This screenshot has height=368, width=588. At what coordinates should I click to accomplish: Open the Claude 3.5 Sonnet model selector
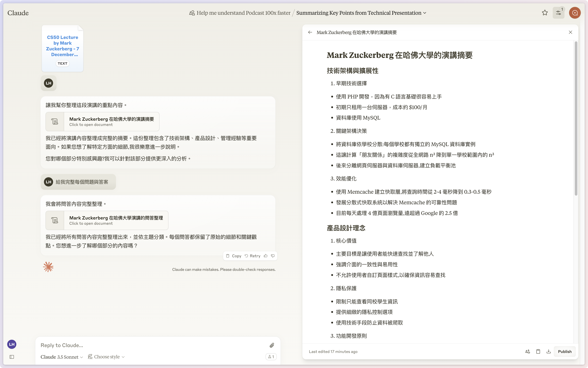pos(62,357)
